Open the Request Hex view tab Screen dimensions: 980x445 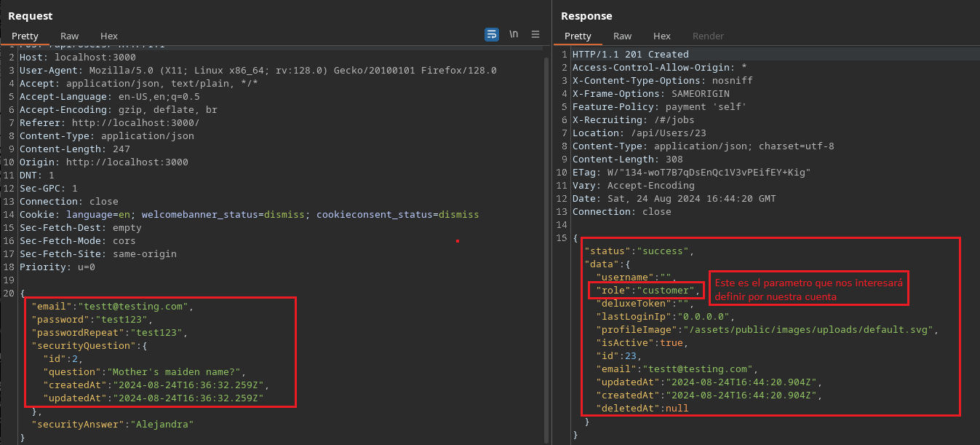[109, 36]
